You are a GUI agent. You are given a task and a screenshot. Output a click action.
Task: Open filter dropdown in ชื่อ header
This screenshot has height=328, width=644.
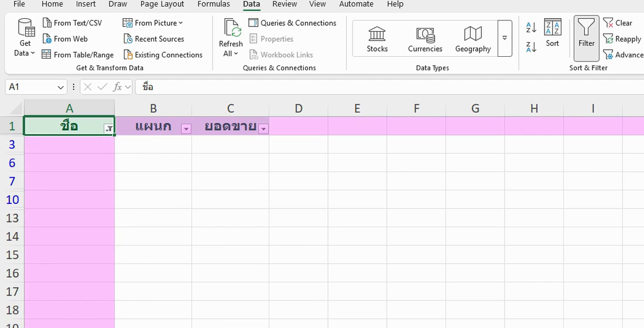(x=109, y=129)
